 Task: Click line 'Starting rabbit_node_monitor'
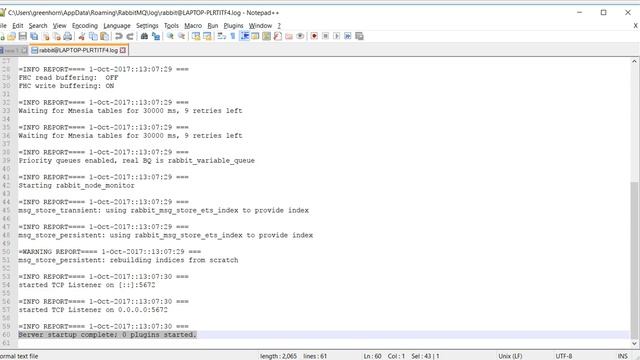pyautogui.click(x=76, y=185)
